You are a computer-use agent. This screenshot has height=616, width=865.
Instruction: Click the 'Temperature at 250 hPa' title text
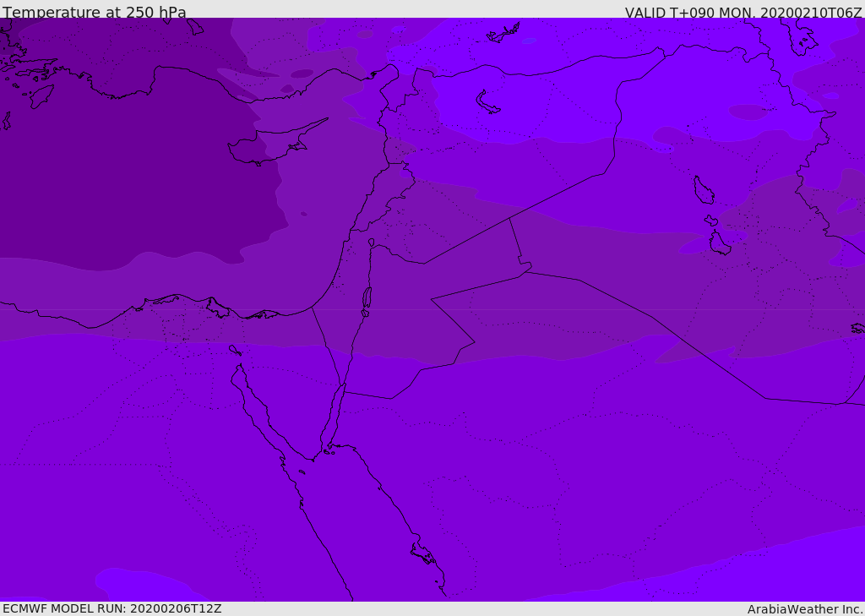[95, 12]
